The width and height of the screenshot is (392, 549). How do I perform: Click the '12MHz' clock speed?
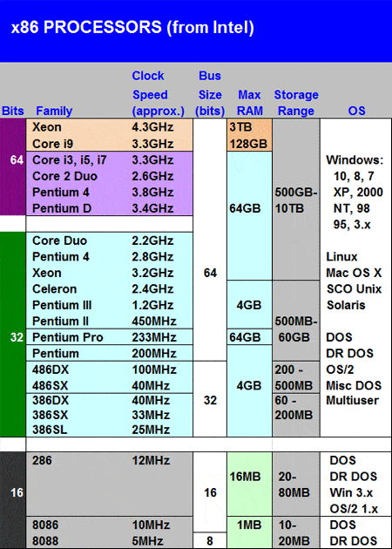click(x=151, y=460)
